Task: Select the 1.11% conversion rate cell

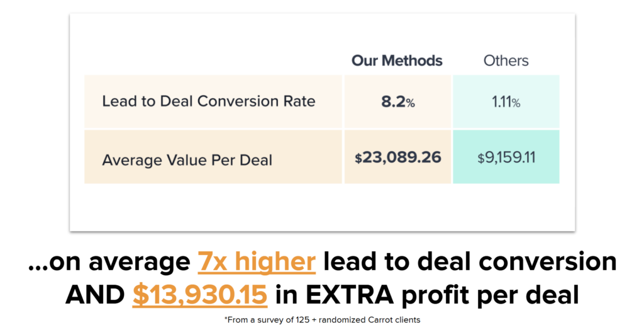Action: 506,101
